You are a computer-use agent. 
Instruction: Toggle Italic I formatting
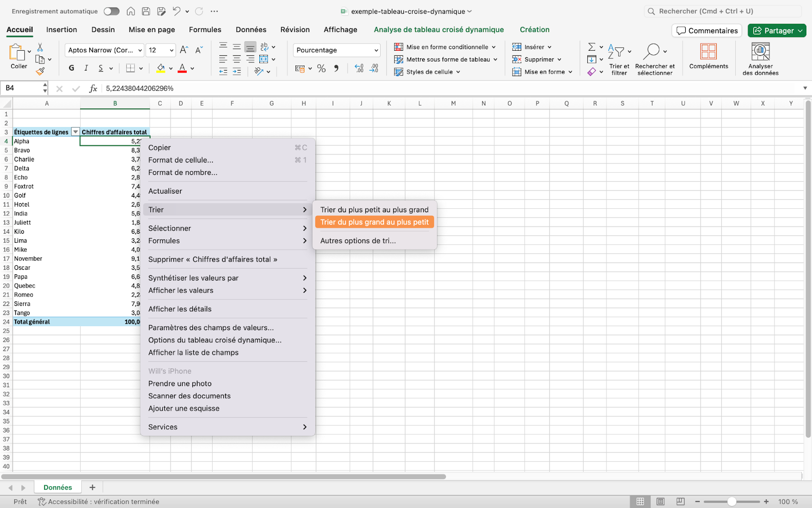(x=86, y=68)
